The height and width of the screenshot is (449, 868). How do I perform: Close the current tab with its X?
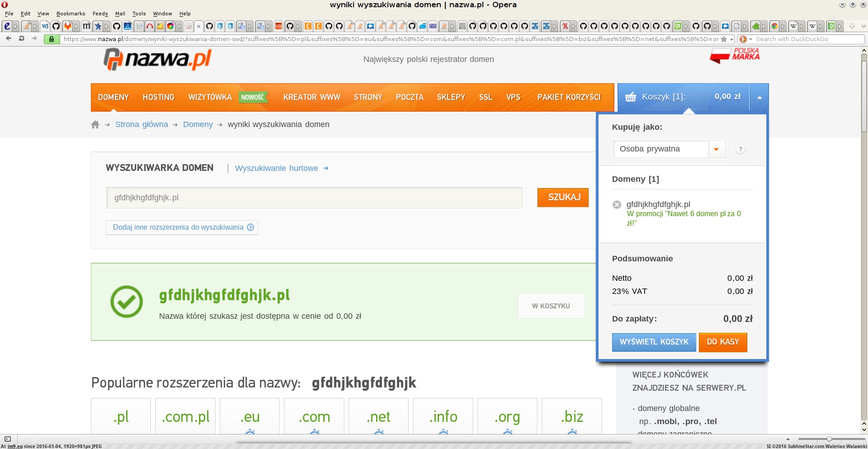click(198, 26)
